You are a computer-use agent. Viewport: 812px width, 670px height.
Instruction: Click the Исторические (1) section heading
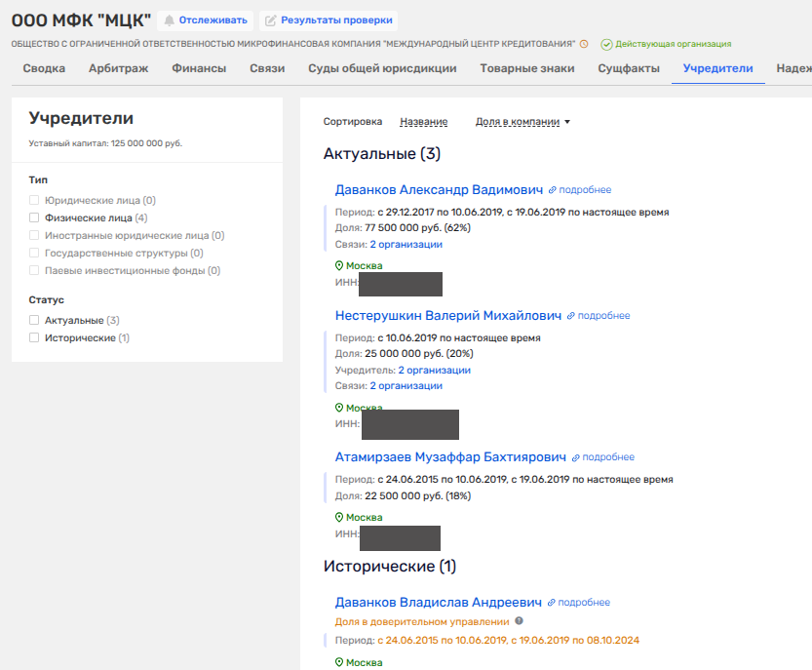coord(390,567)
